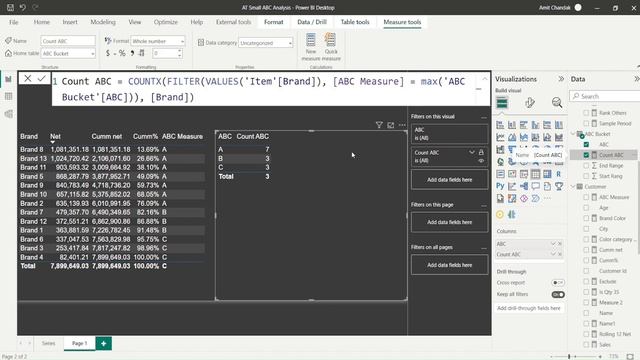The image size is (640, 360).
Task: Check the Start Rang field
Action: [x=587, y=176]
